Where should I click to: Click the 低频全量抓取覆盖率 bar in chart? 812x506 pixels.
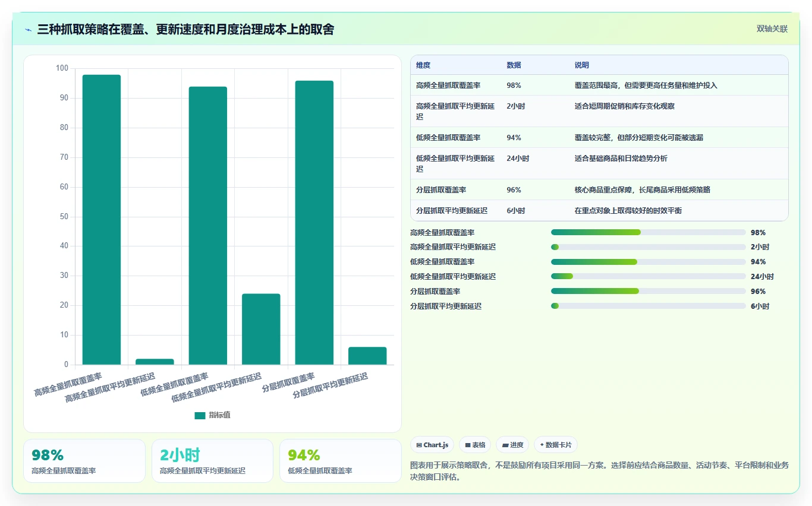[x=208, y=226]
